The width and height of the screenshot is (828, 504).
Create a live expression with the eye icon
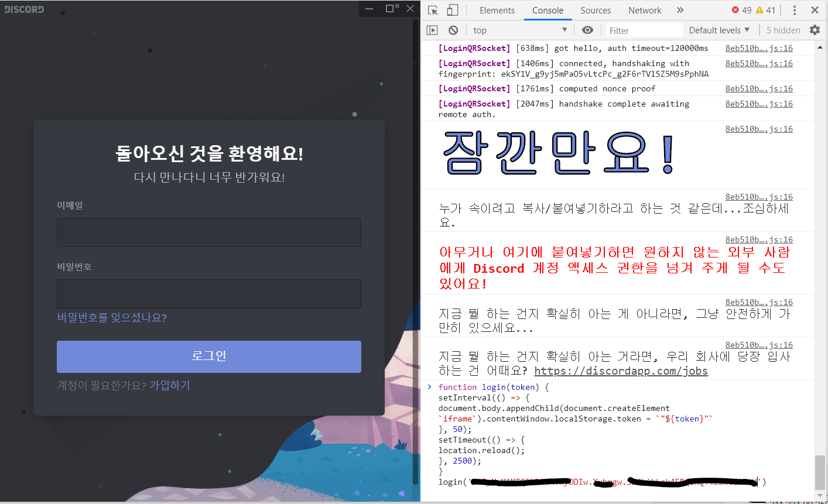click(588, 30)
